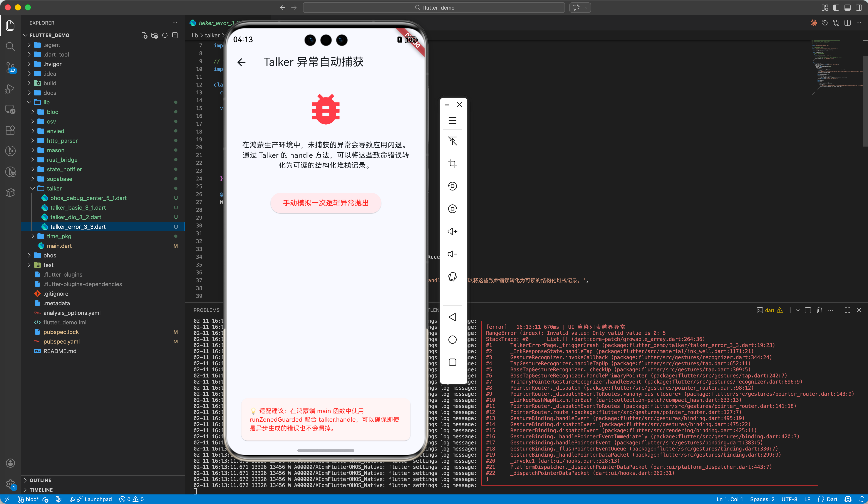The image size is (868, 504).
Task: Toggle primary side bar layout button
Action: (836, 8)
